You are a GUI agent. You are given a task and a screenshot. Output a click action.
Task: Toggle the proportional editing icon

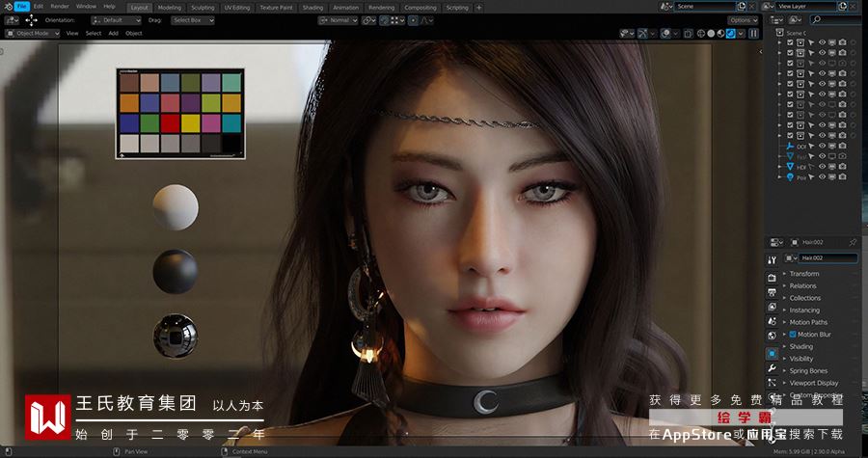413,20
